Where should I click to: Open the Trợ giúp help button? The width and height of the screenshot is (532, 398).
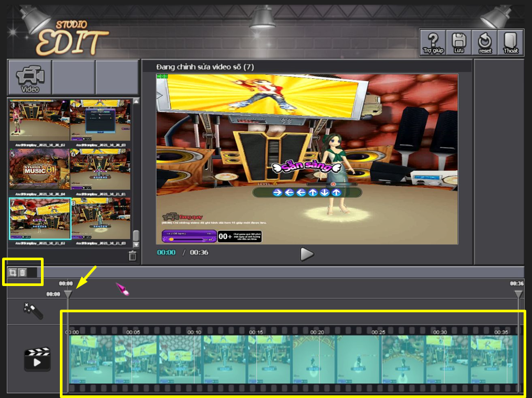point(433,43)
